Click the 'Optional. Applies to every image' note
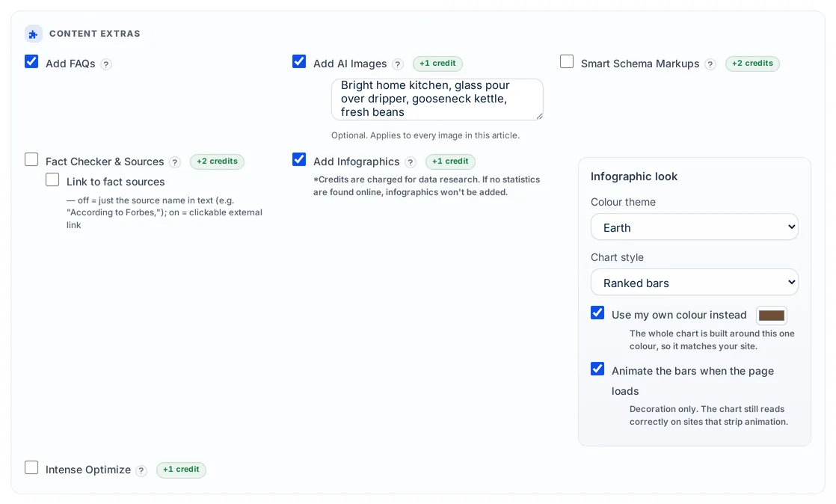The height and width of the screenshot is (504, 836). (425, 135)
